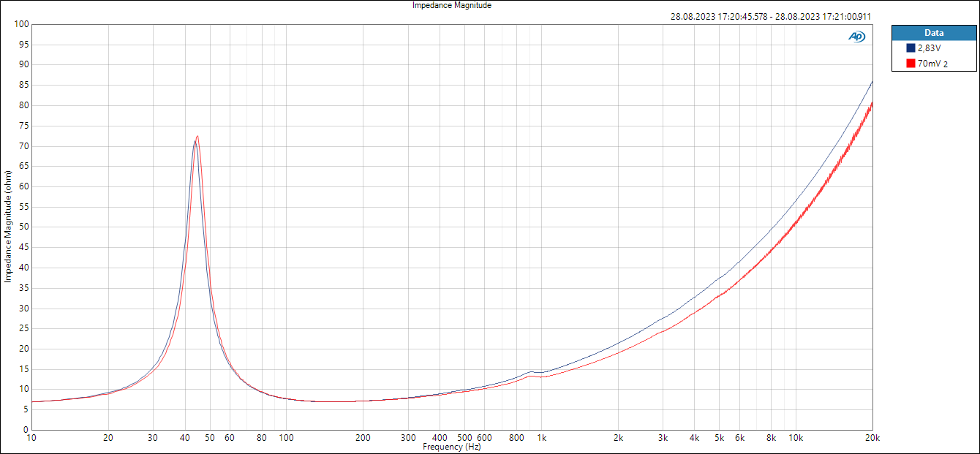The width and height of the screenshot is (980, 454).
Task: Click the AP logo icon on the graph
Action: [856, 37]
